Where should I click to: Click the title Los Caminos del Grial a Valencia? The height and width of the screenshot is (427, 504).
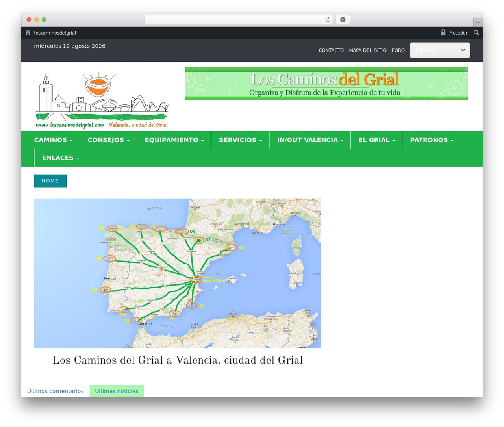(178, 360)
